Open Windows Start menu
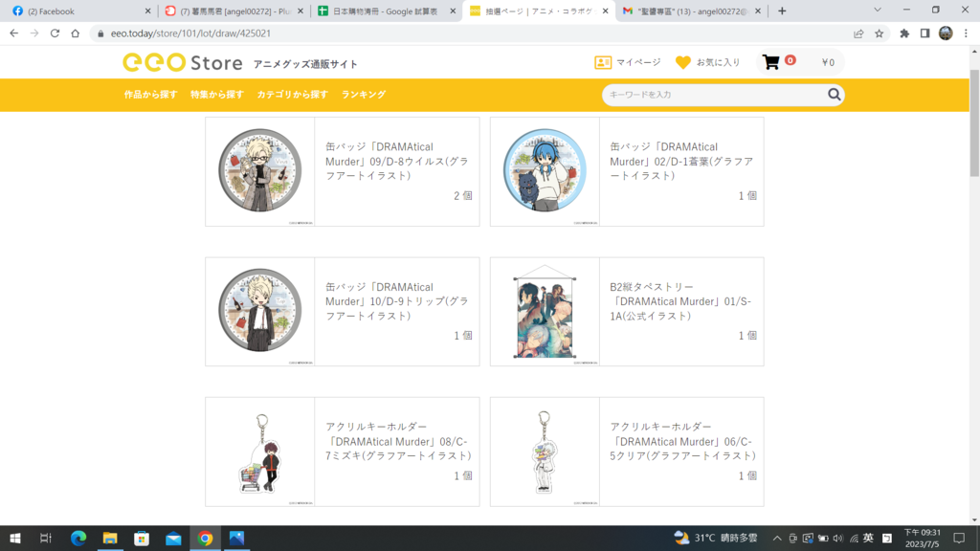 coord(15,538)
